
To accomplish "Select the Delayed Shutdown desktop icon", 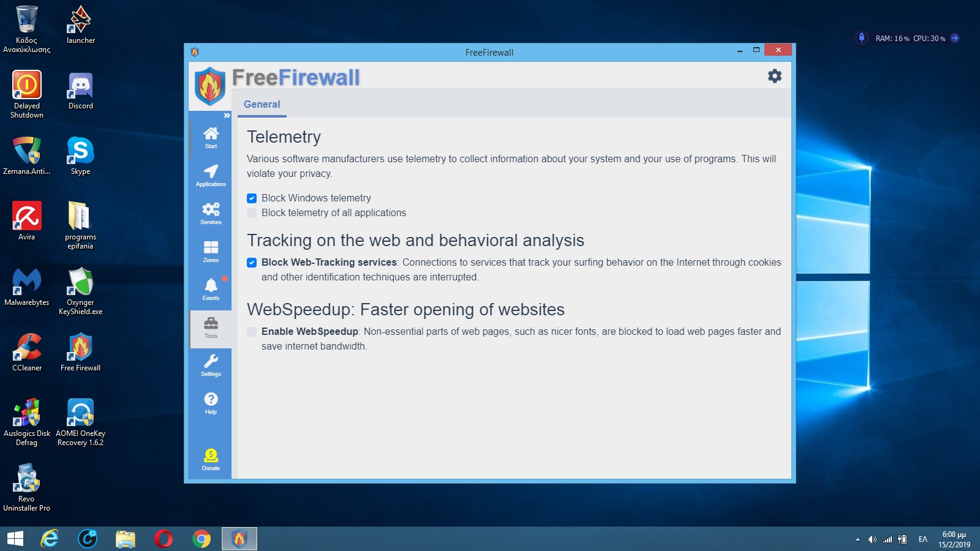I will (27, 94).
